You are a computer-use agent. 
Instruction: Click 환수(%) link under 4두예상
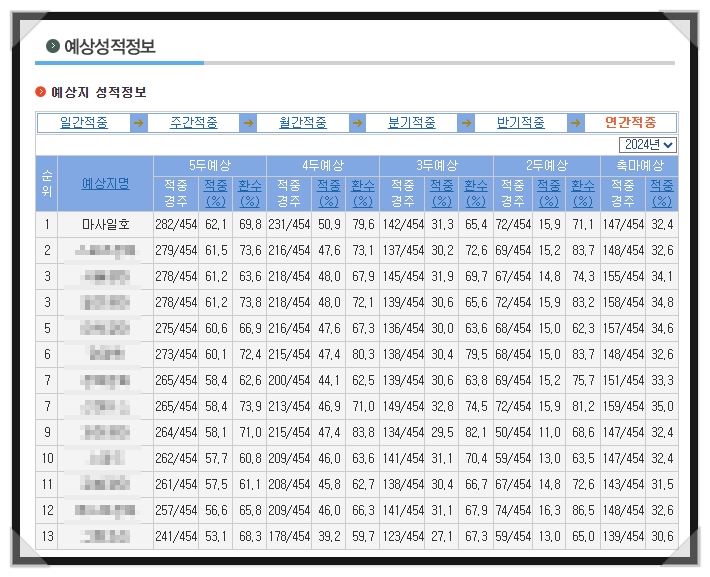[x=363, y=193]
